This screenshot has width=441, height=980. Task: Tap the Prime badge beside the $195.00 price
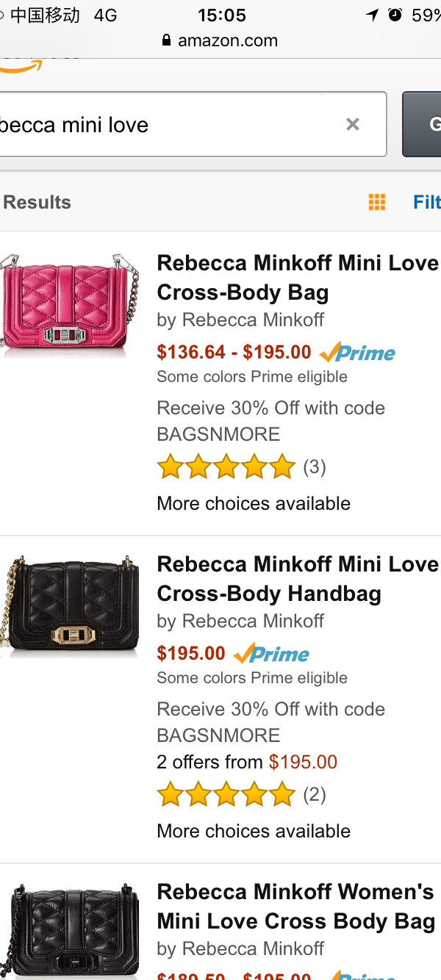point(271,654)
